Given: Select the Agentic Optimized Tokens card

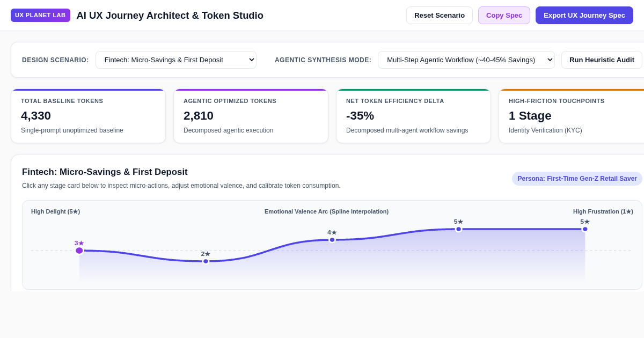Looking at the screenshot, I should pyautogui.click(x=251, y=116).
